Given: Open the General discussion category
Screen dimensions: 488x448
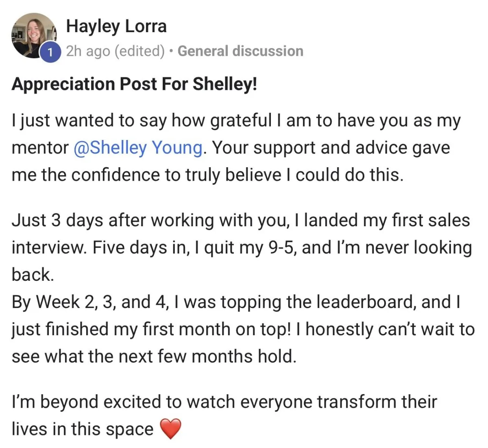Looking at the screenshot, I should [240, 51].
